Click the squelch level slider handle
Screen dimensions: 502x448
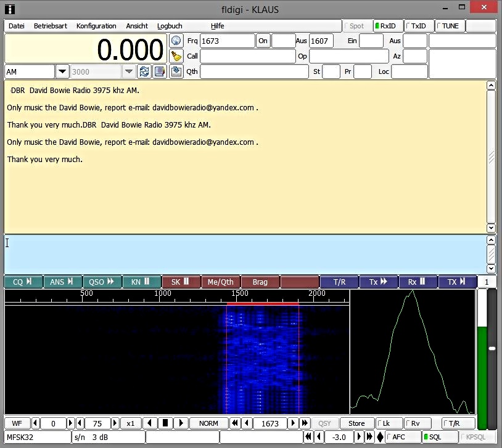[492, 348]
